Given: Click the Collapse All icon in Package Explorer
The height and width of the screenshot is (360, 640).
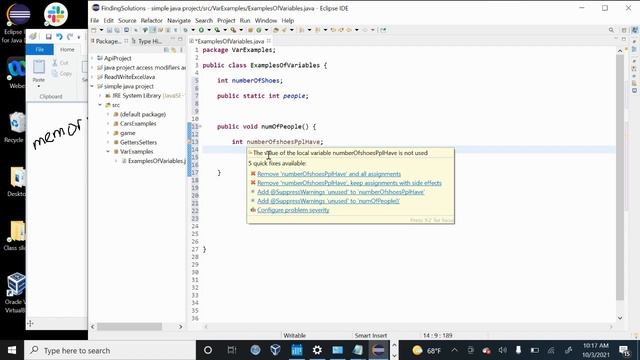Looking at the screenshot, I should click(166, 50).
